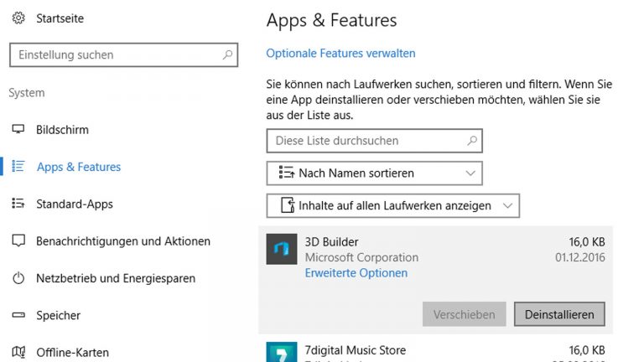This screenshot has width=644, height=362.
Task: Select Apps & Features in sidebar
Action: [79, 167]
